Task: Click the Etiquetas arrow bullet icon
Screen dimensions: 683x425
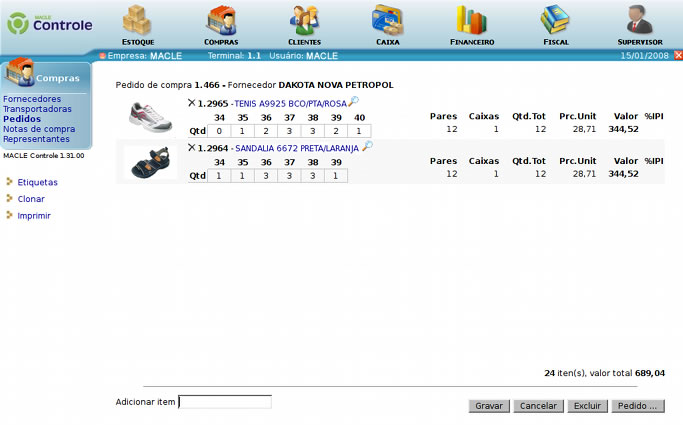Action: point(9,182)
